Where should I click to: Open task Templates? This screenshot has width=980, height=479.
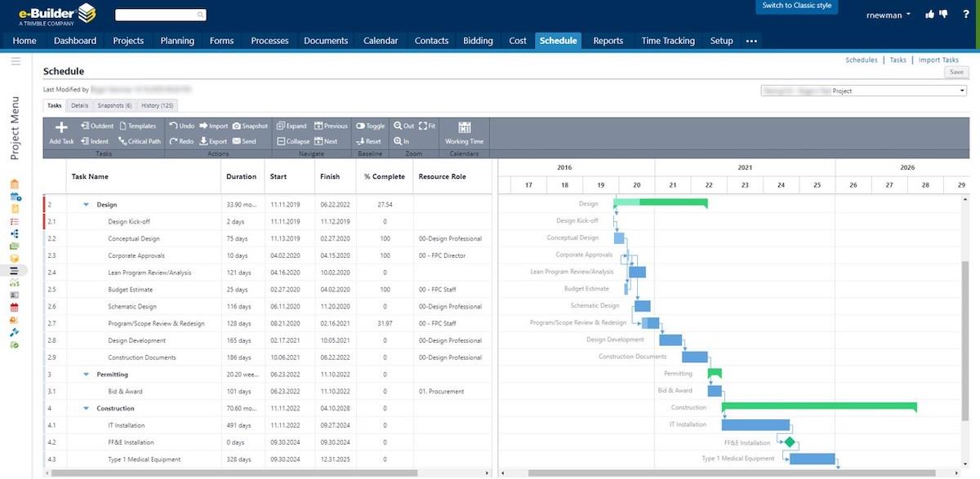[137, 126]
